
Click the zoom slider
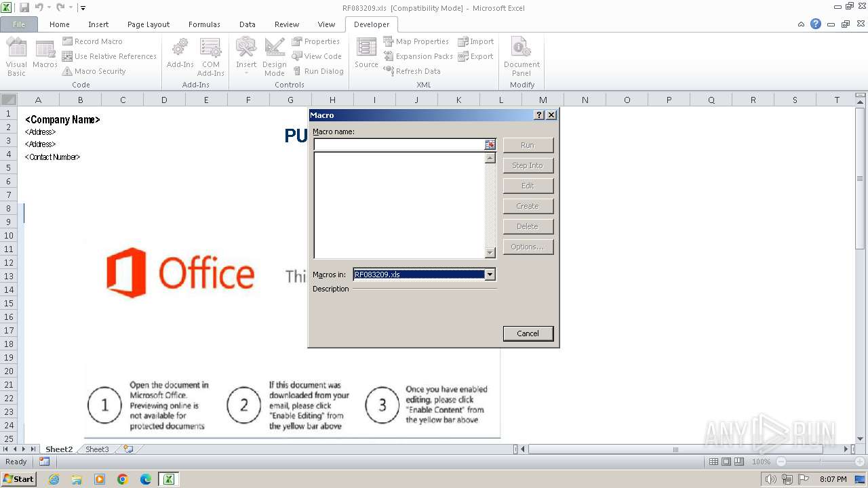(820, 462)
